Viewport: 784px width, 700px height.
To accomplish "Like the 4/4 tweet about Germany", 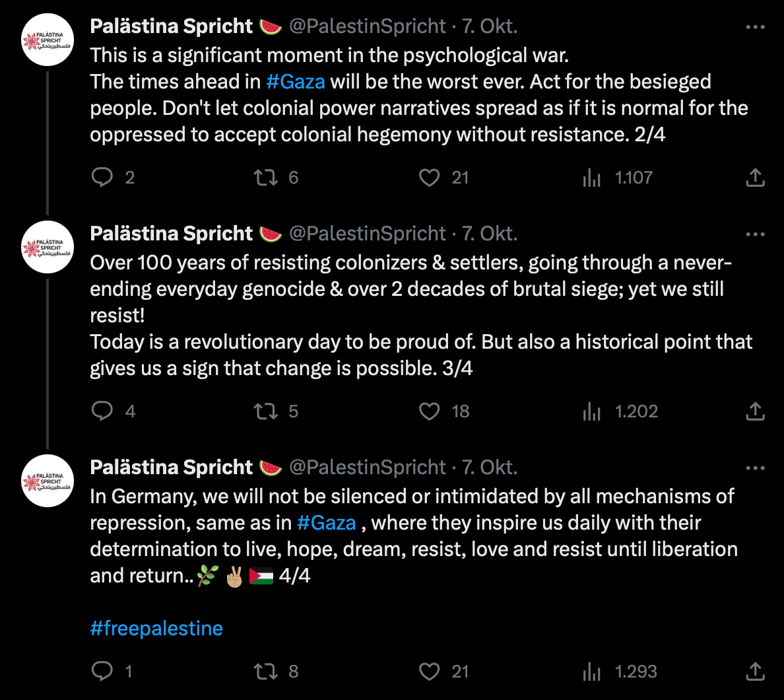I will (x=430, y=671).
